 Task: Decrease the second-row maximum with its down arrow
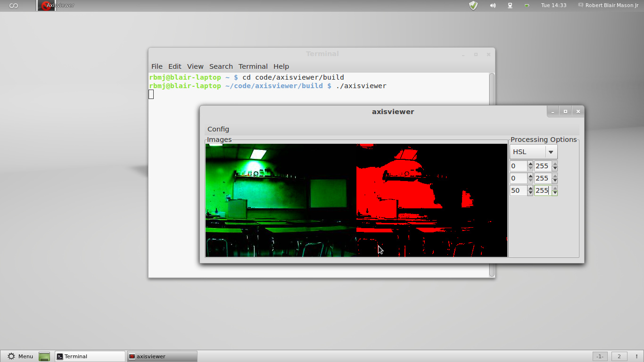555,181
